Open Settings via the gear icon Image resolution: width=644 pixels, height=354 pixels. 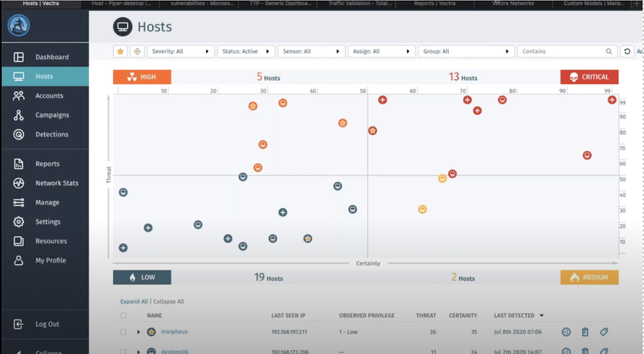(x=19, y=222)
